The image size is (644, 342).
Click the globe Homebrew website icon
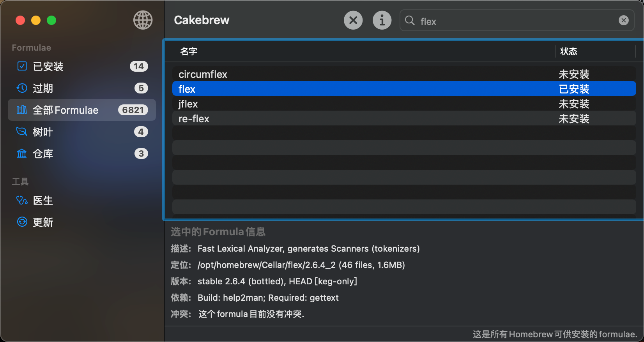tap(143, 20)
